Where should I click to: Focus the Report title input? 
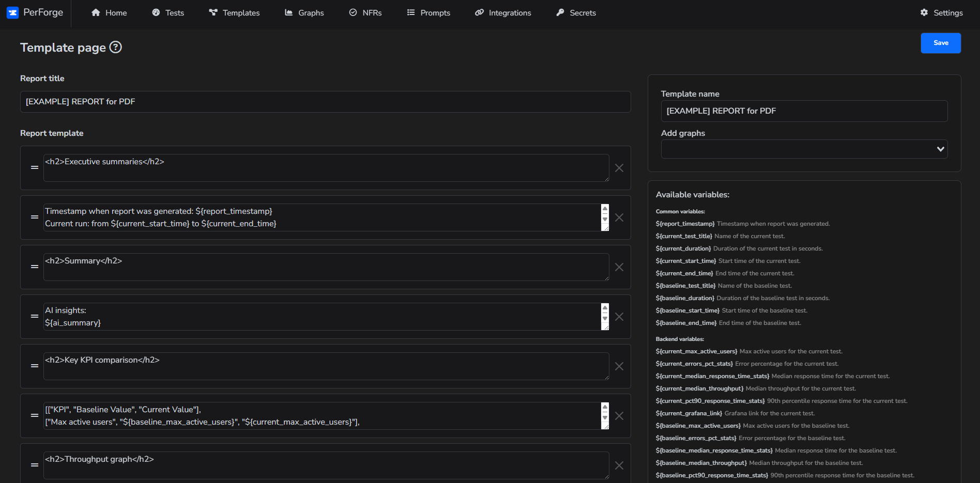(326, 101)
